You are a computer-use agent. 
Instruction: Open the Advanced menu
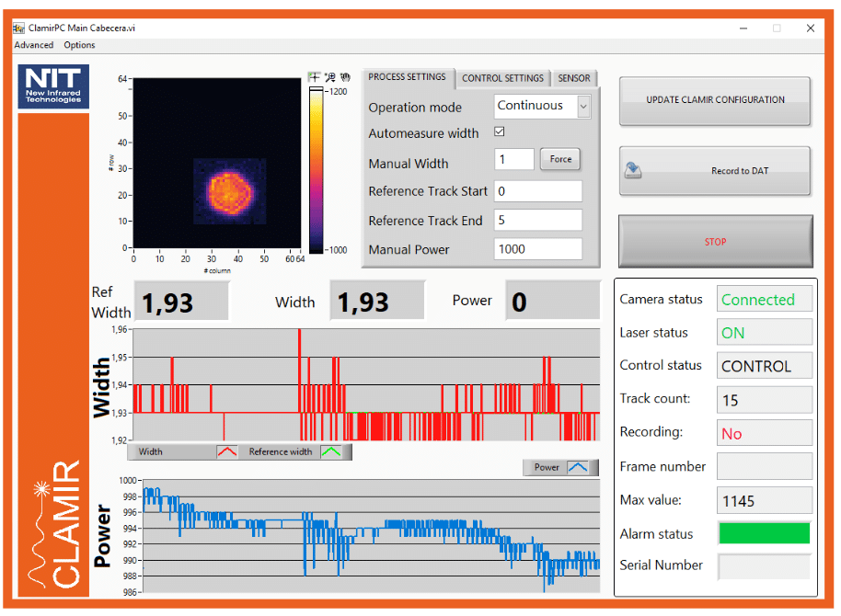(x=34, y=45)
